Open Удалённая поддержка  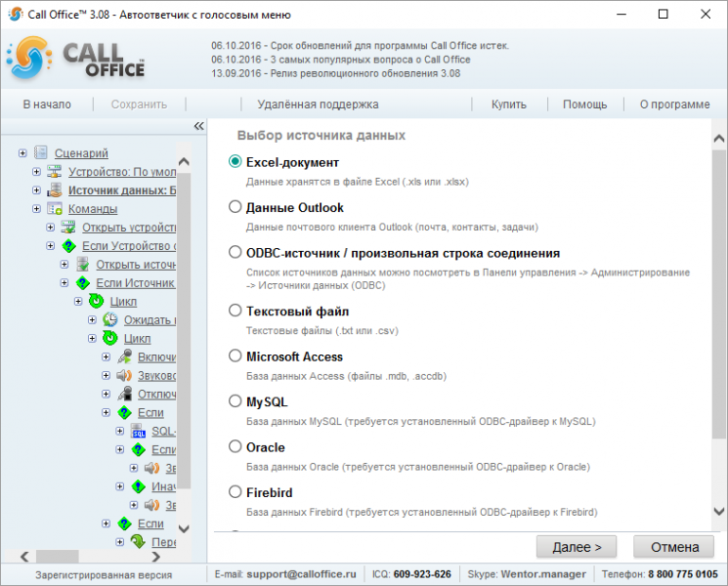[x=318, y=105]
